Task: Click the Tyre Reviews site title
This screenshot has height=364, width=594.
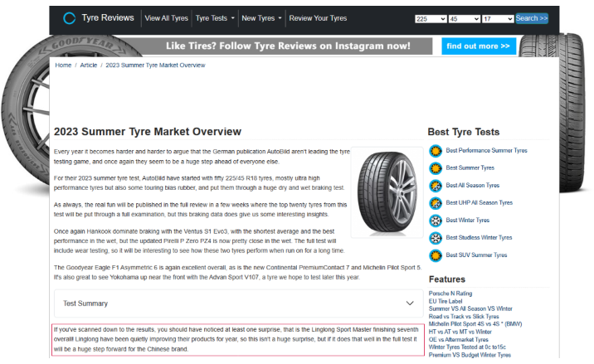Action: [x=108, y=17]
